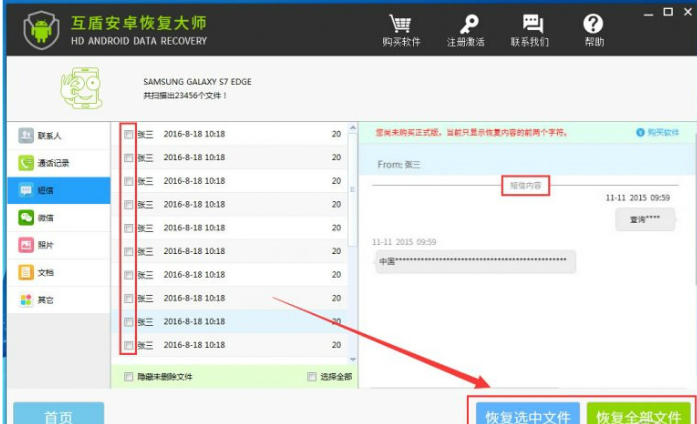Screen dimensions: 697x424
Task: Select the 文档 document icon
Action: coord(26,272)
